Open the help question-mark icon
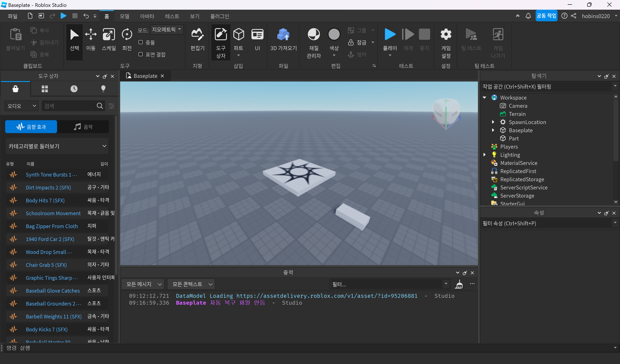The width and height of the screenshot is (620, 364). [564, 16]
